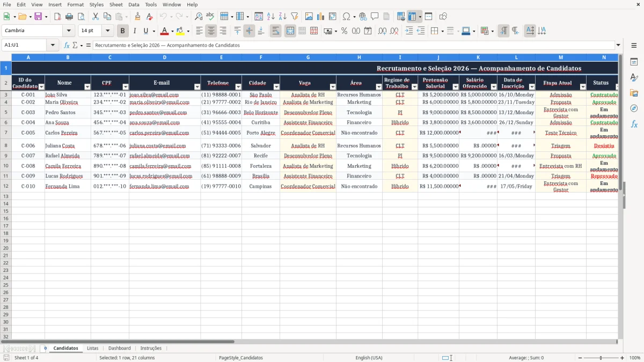644x362 pixels.
Task: Toggle Wrap Text button
Action: [x=275, y=31]
